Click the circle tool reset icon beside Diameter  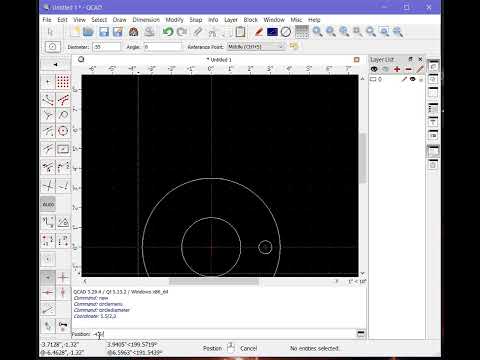click(52, 47)
